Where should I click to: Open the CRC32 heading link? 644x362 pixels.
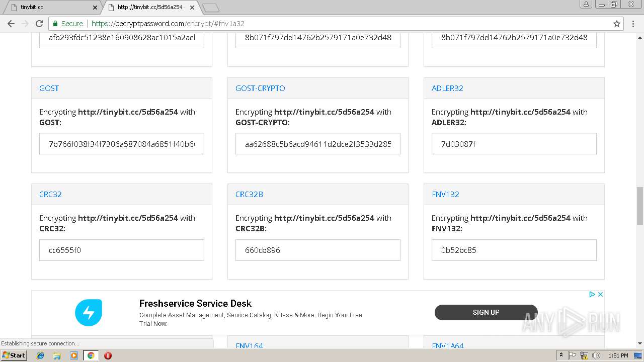tap(50, 194)
